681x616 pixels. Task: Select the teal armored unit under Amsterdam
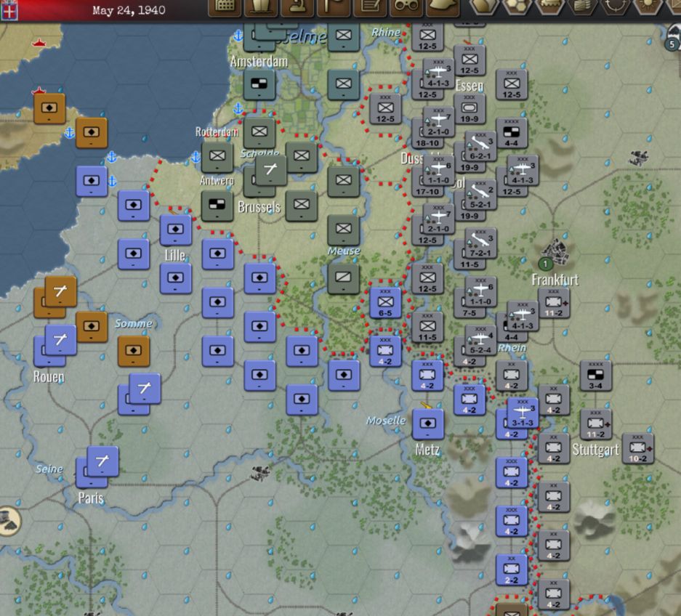click(259, 84)
